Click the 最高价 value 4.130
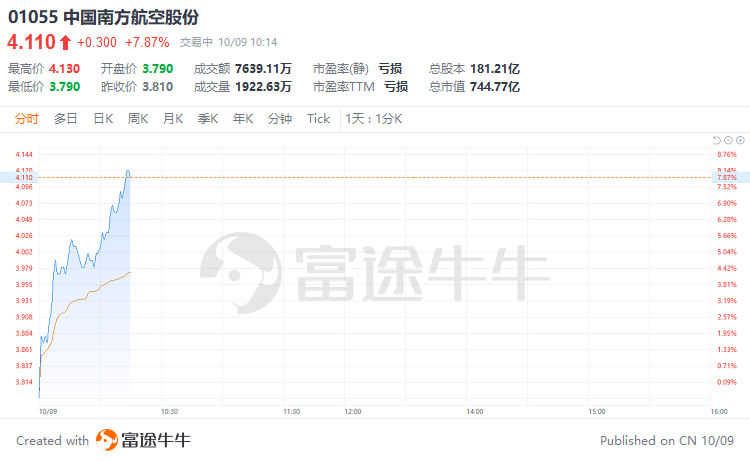Viewport: 750px width, 461px height. point(65,69)
